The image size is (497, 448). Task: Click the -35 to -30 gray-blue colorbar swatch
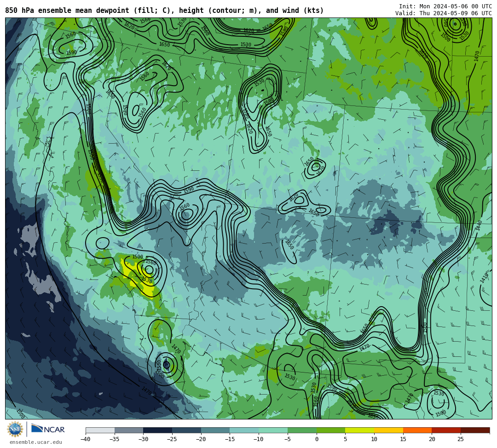(129, 430)
